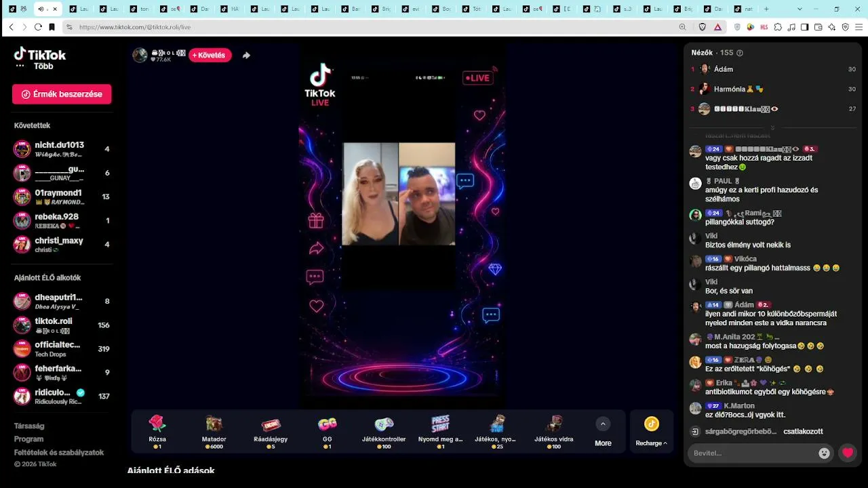Image resolution: width=868 pixels, height=488 pixels.
Task: Switch to the "nat" TikTok tab
Action: (744, 9)
